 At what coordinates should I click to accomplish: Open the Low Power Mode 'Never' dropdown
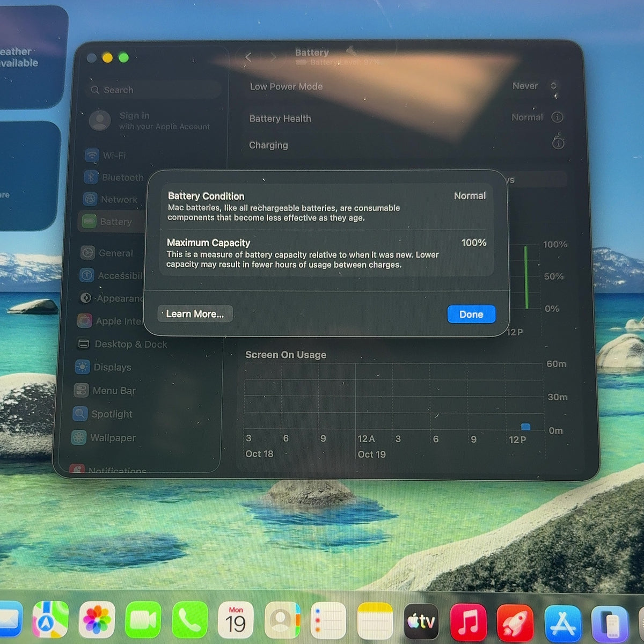(x=535, y=86)
